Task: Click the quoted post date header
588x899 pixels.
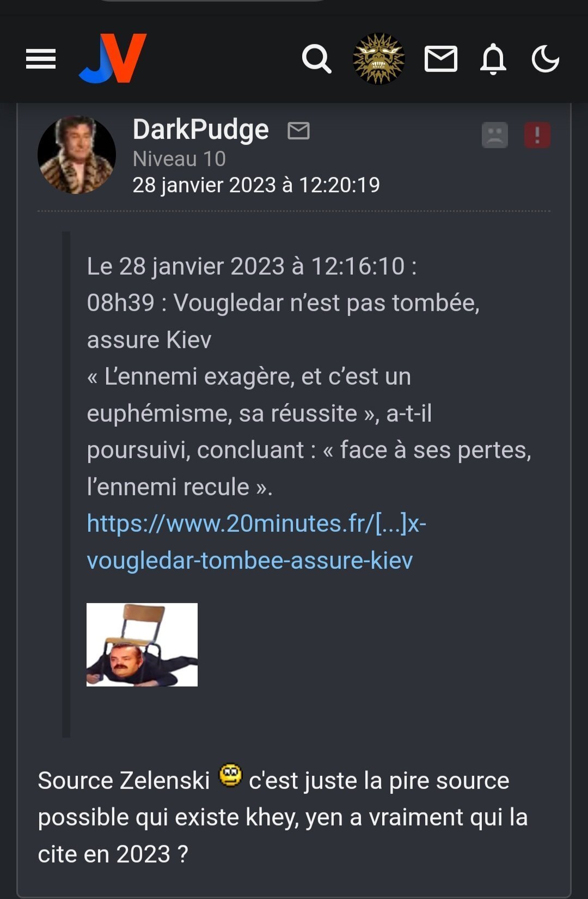Action: click(252, 266)
